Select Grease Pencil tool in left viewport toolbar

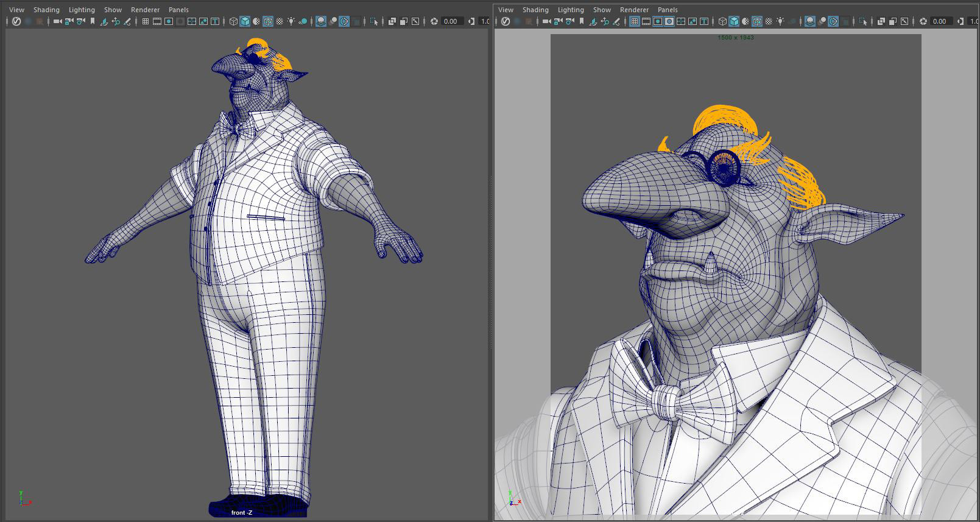tap(127, 21)
